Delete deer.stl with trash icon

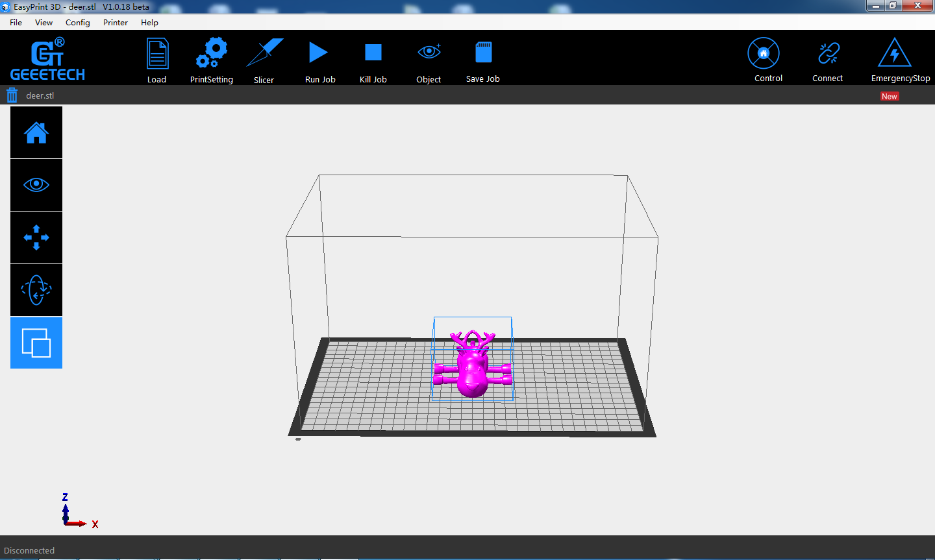coord(12,96)
